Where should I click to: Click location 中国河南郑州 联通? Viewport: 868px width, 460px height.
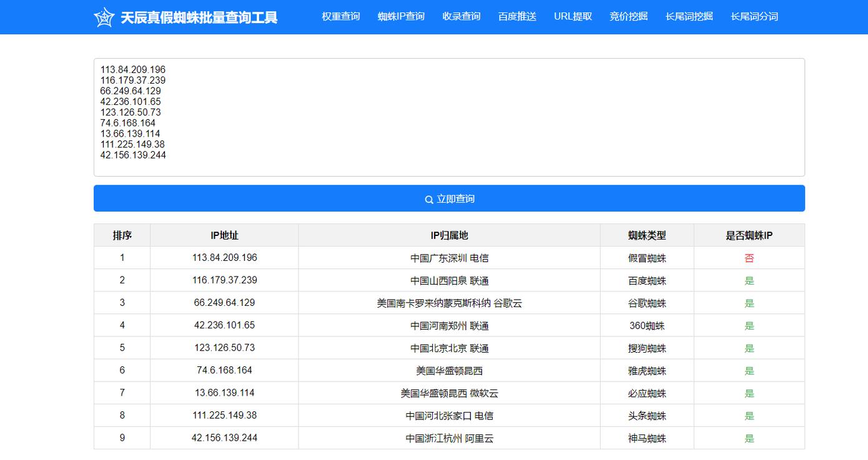pyautogui.click(x=450, y=325)
